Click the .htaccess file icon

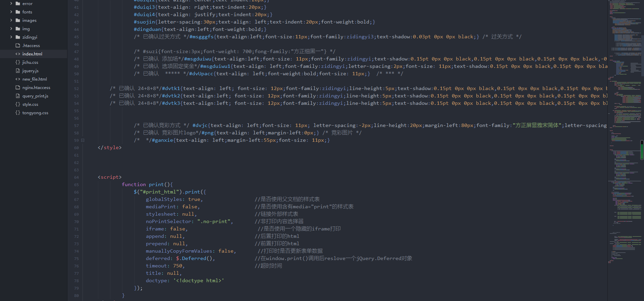tap(18, 45)
